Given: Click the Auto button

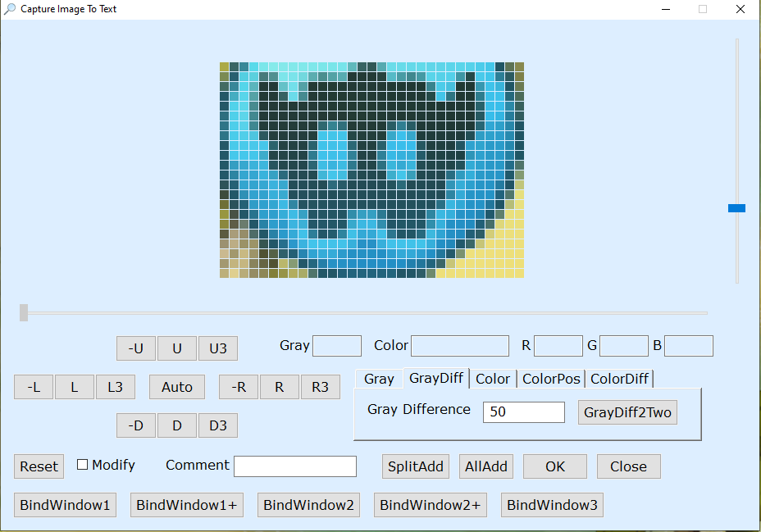Looking at the screenshot, I should [177, 387].
